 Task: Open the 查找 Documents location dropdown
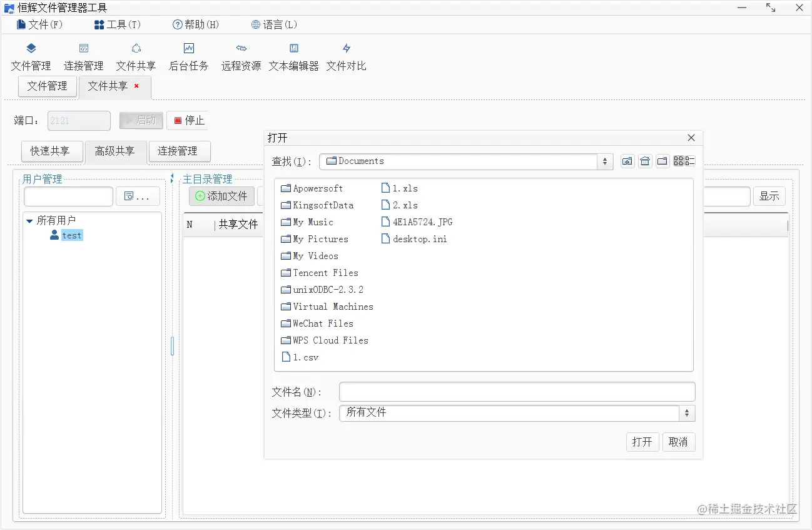pyautogui.click(x=605, y=161)
